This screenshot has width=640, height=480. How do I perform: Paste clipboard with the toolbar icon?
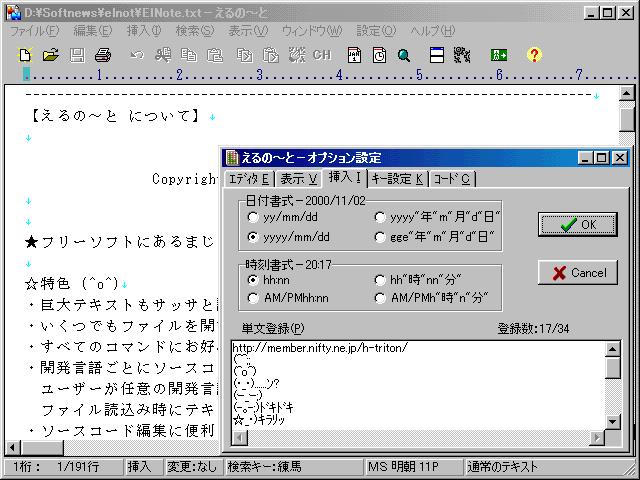pyautogui.click(x=215, y=55)
